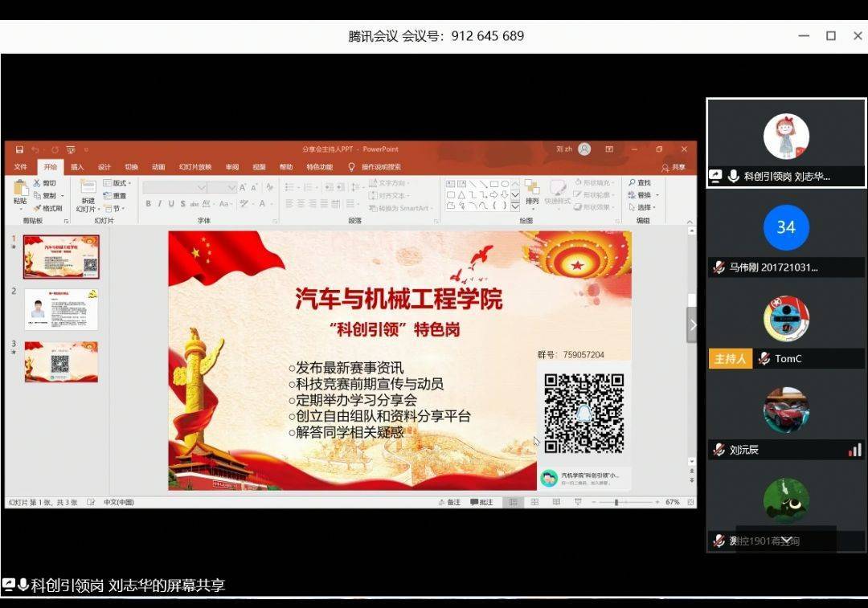This screenshot has height=608, width=868.
Task: Select slide 2 thumbnail in the panel
Action: coord(61,309)
